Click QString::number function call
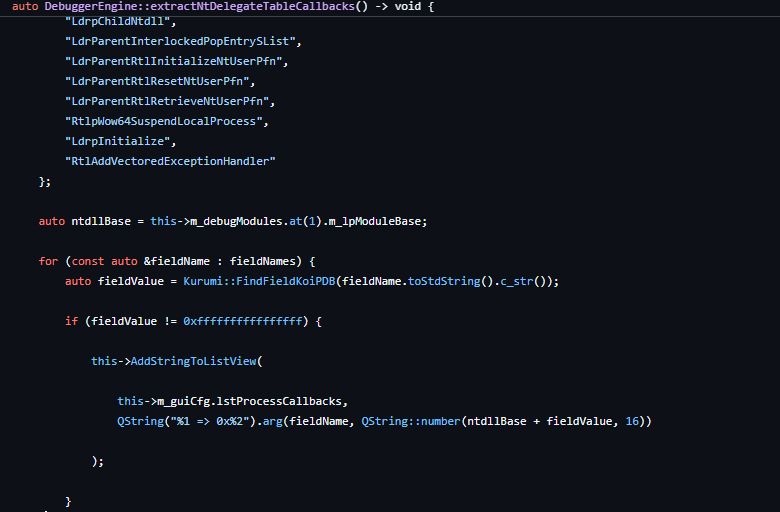Viewport: 780px width, 512px height. point(411,421)
